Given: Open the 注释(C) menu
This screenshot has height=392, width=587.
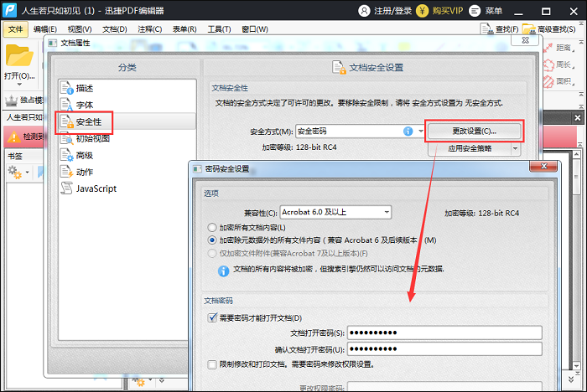Looking at the screenshot, I should (150, 29).
